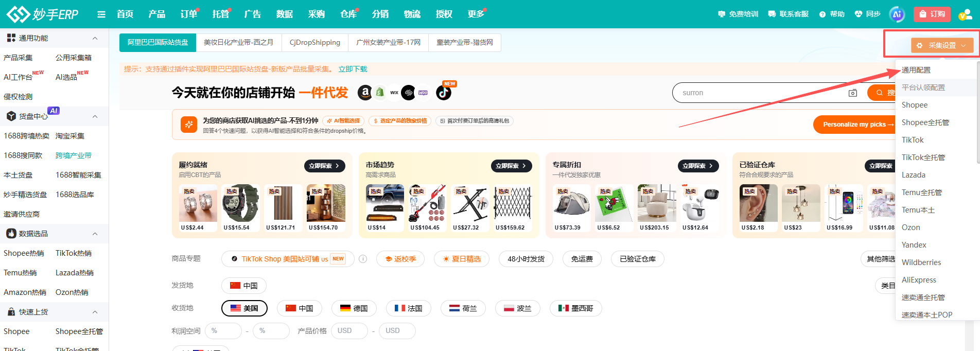The image size is (980, 351).
Task: Click 同步 in top bar
Action: (x=868, y=14)
